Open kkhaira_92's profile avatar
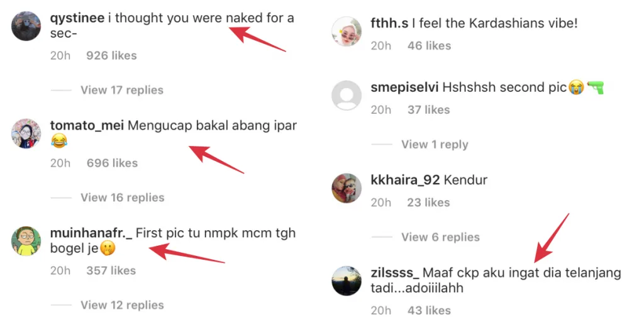The width and height of the screenshot is (644, 322). (x=347, y=189)
